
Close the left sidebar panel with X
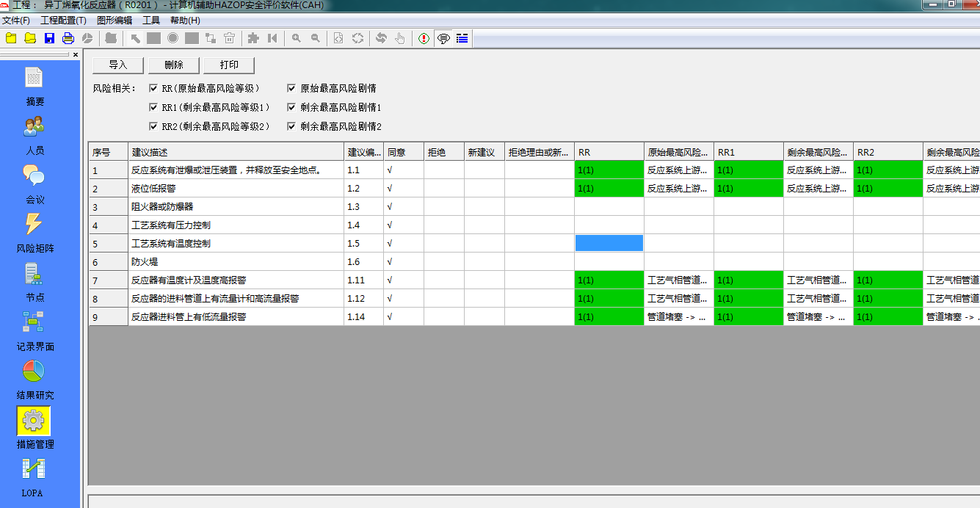[x=75, y=55]
